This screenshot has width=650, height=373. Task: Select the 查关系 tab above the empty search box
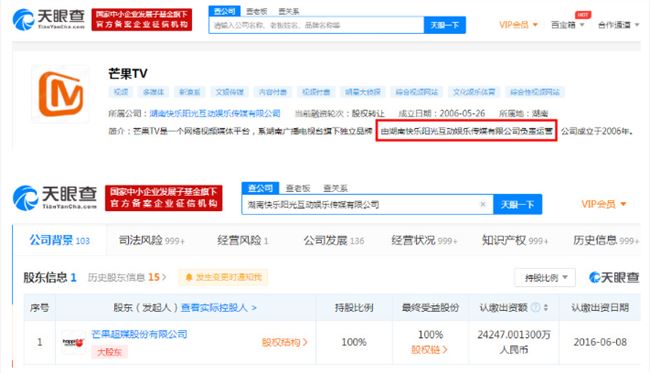click(x=289, y=12)
